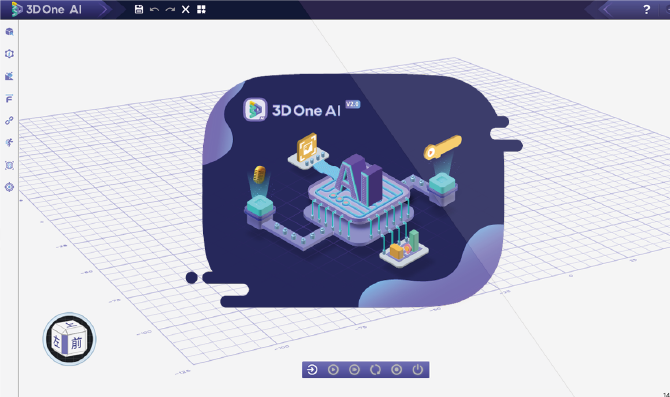Click the front face of view cube
This screenshot has height=397, width=670.
pos(77,343)
